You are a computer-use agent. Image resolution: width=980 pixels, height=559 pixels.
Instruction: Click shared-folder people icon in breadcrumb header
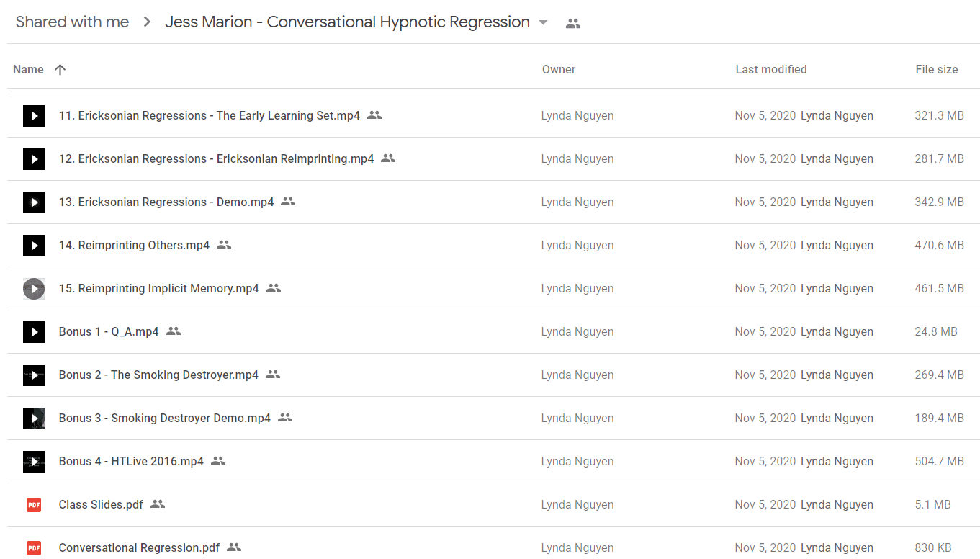click(x=573, y=23)
